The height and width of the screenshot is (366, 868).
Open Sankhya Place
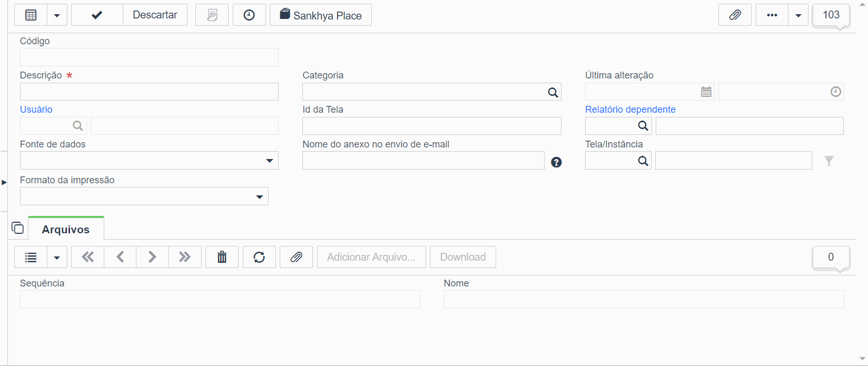point(320,15)
